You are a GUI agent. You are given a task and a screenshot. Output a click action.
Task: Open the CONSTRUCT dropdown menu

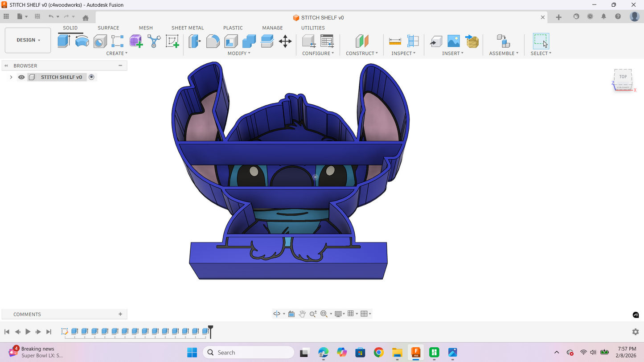[x=362, y=53]
